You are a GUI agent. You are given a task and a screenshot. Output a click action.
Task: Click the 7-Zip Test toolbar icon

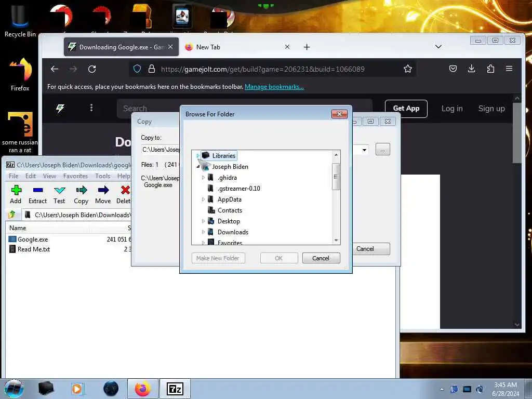pos(59,190)
